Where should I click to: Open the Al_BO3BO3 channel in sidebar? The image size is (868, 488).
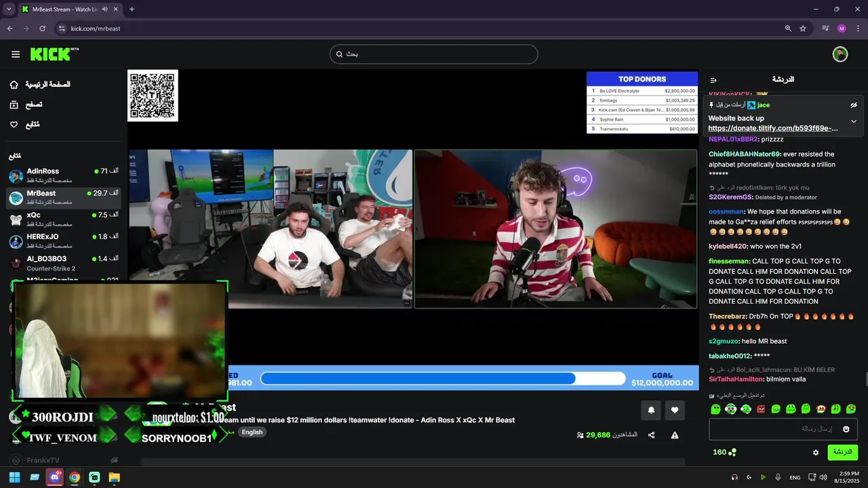click(x=64, y=263)
